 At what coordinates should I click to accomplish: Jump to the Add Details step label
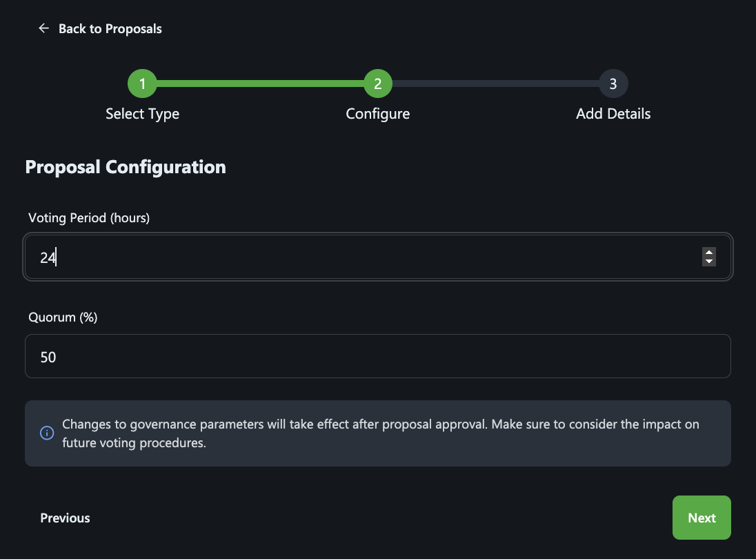point(613,114)
